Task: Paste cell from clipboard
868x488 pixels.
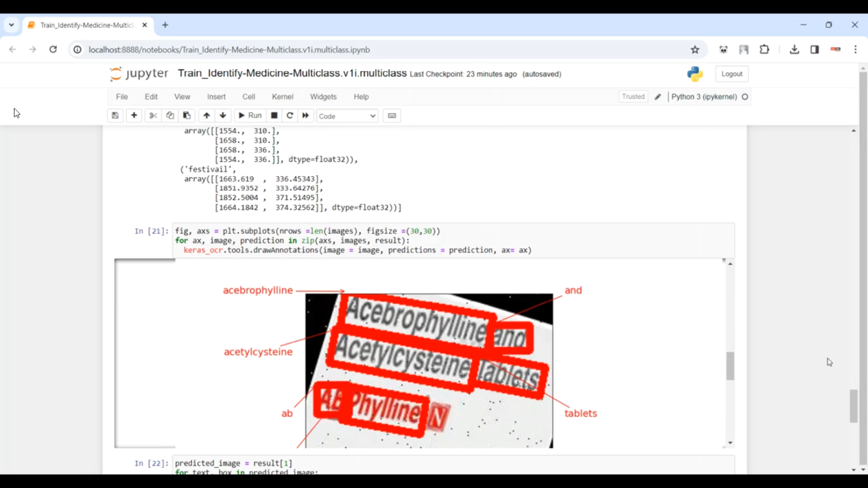Action: [186, 116]
